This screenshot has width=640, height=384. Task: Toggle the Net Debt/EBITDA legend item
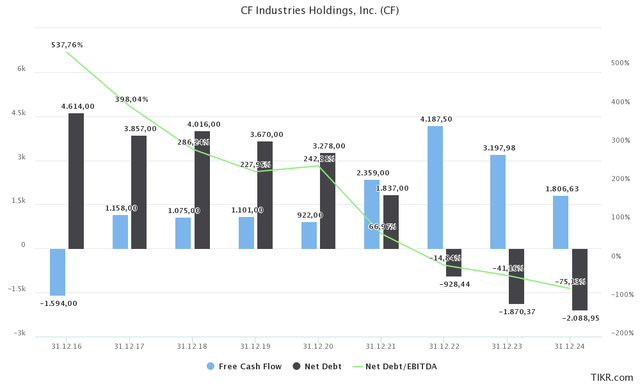pos(395,366)
